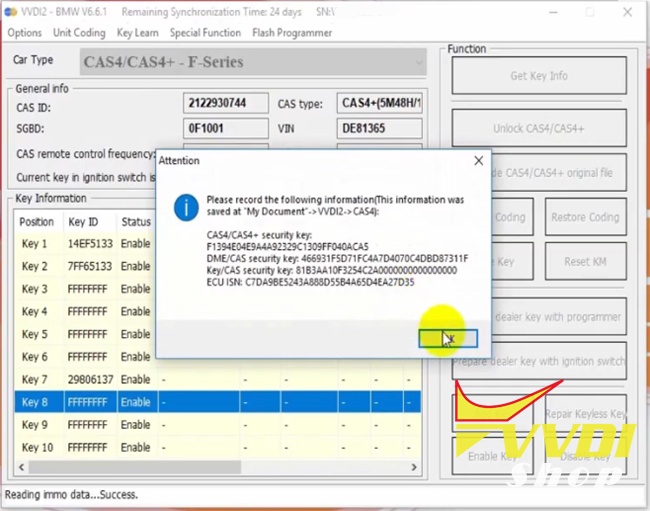
Task: Click the Key ID column header
Action: 90,222
